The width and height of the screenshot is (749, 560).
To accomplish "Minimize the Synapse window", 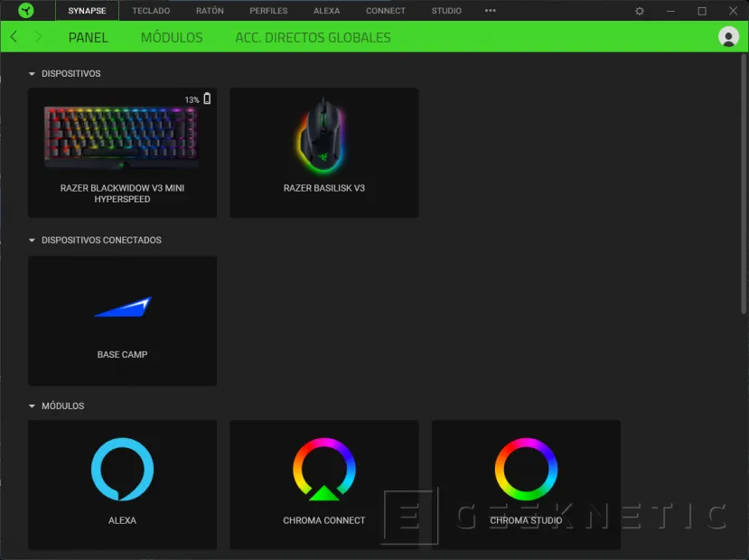I will 670,11.
